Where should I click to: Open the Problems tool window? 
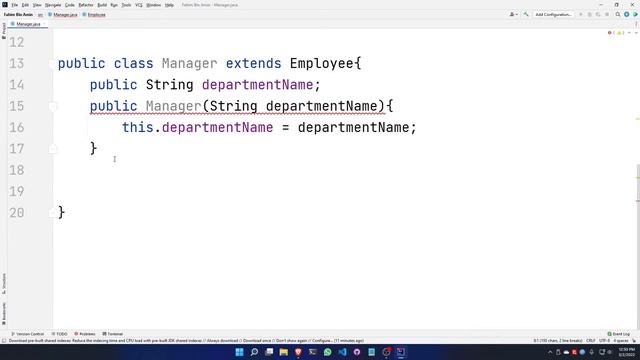pos(84,334)
